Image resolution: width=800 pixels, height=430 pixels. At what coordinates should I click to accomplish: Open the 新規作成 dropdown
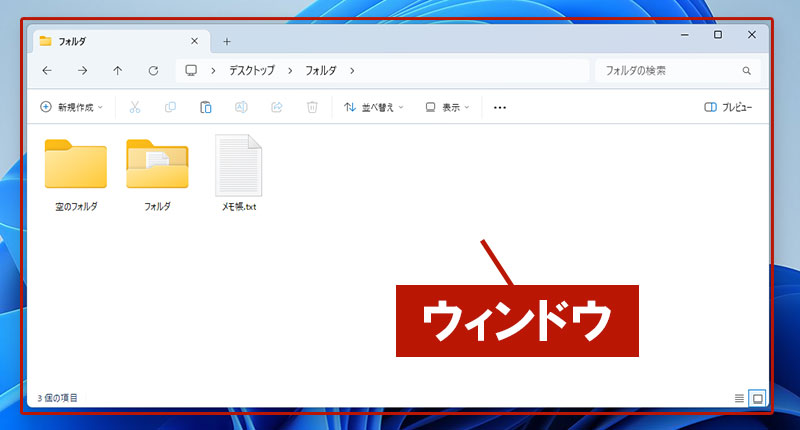click(x=71, y=107)
